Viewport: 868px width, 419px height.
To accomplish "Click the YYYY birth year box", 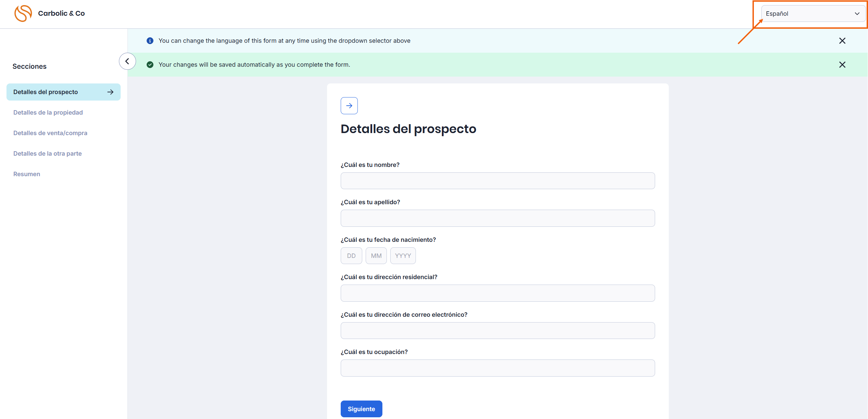I will click(x=403, y=256).
